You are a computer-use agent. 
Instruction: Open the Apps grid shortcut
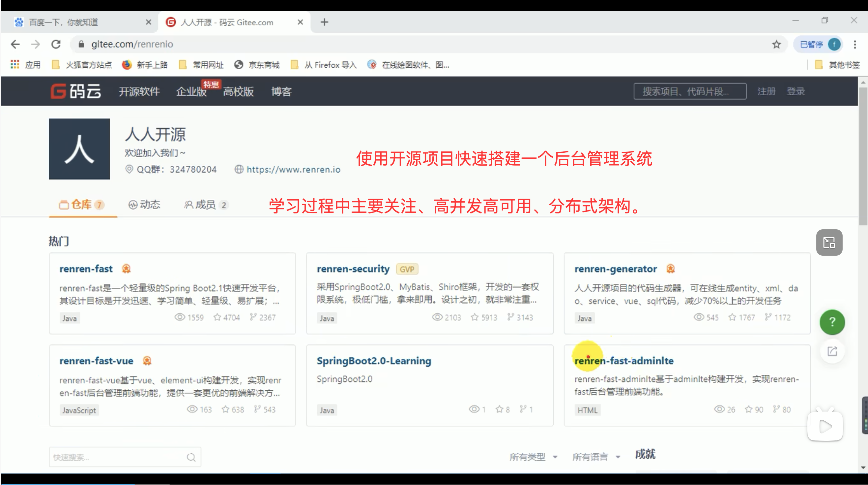15,64
